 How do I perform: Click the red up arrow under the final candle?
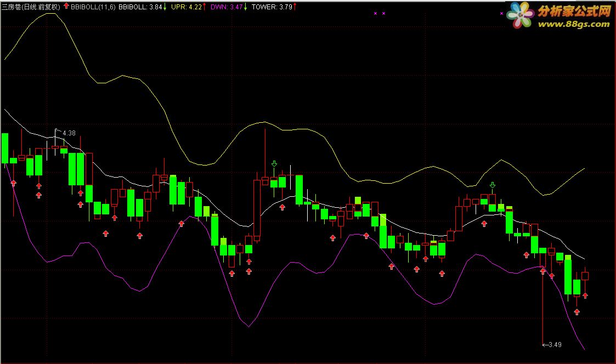pyautogui.click(x=585, y=295)
